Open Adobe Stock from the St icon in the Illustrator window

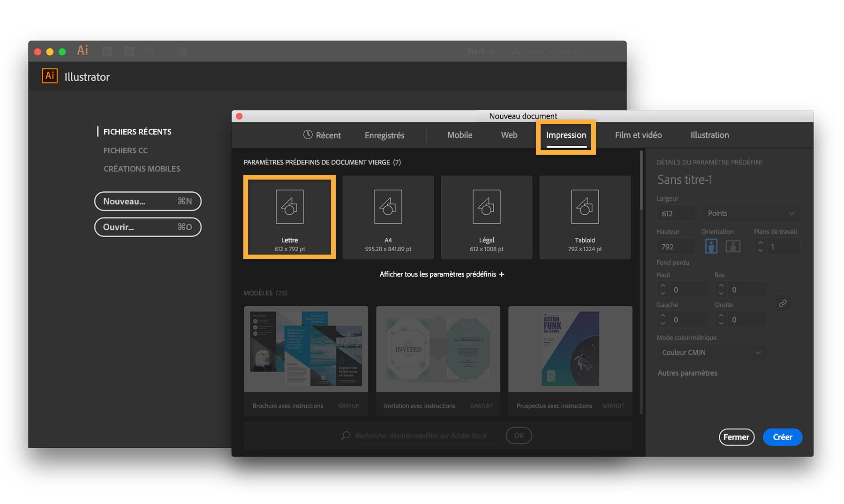tap(129, 51)
